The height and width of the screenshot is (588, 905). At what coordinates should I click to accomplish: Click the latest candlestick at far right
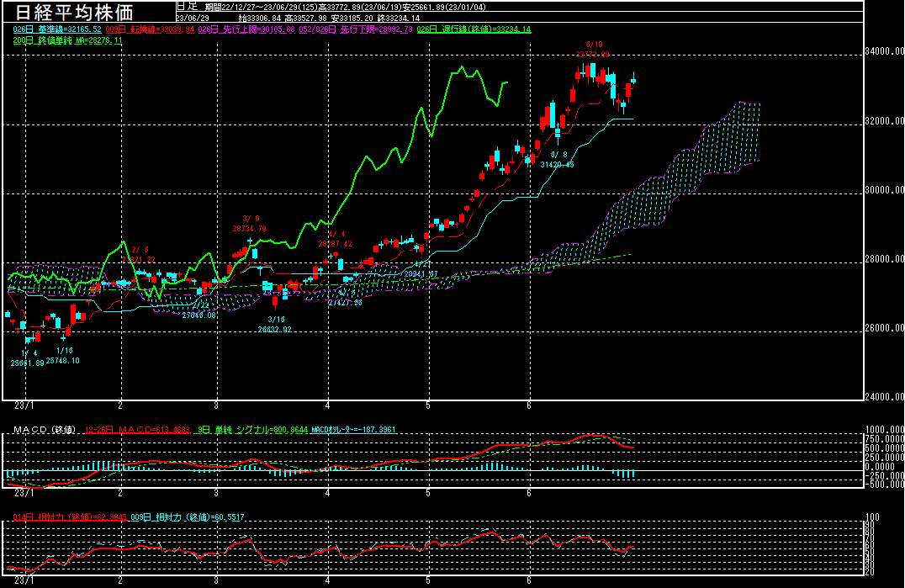pyautogui.click(x=633, y=80)
